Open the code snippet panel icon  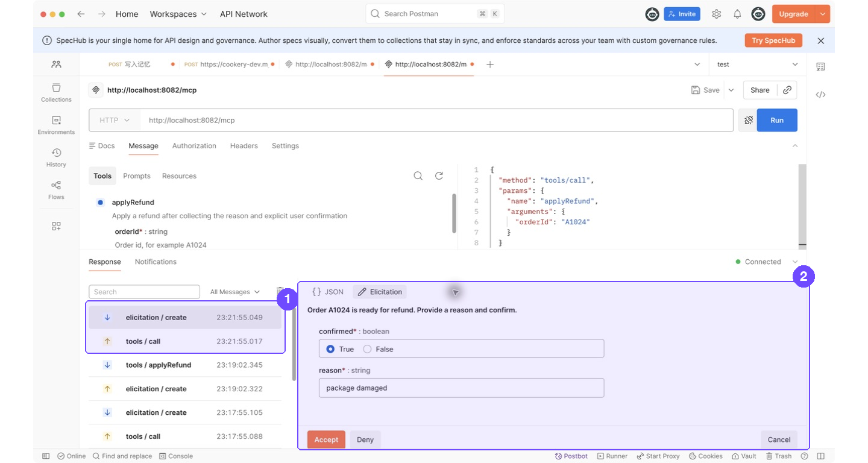820,95
